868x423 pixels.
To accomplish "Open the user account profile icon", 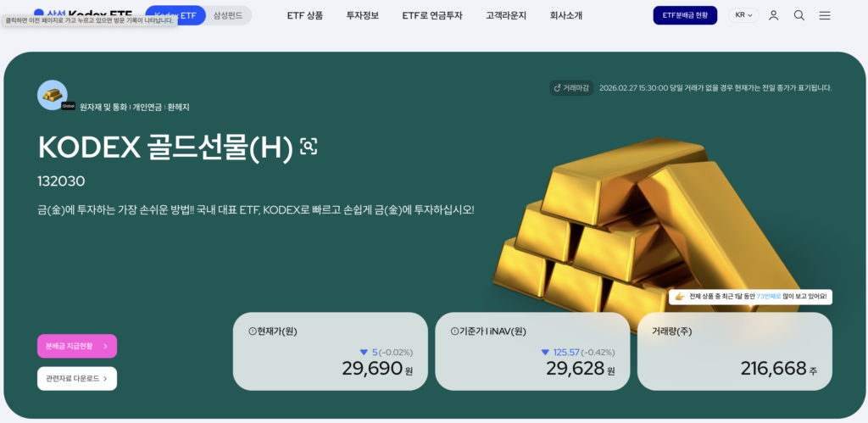I will tap(773, 15).
